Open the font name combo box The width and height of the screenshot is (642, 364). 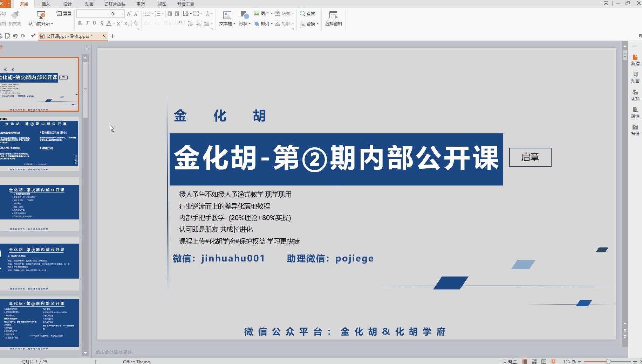(93, 14)
